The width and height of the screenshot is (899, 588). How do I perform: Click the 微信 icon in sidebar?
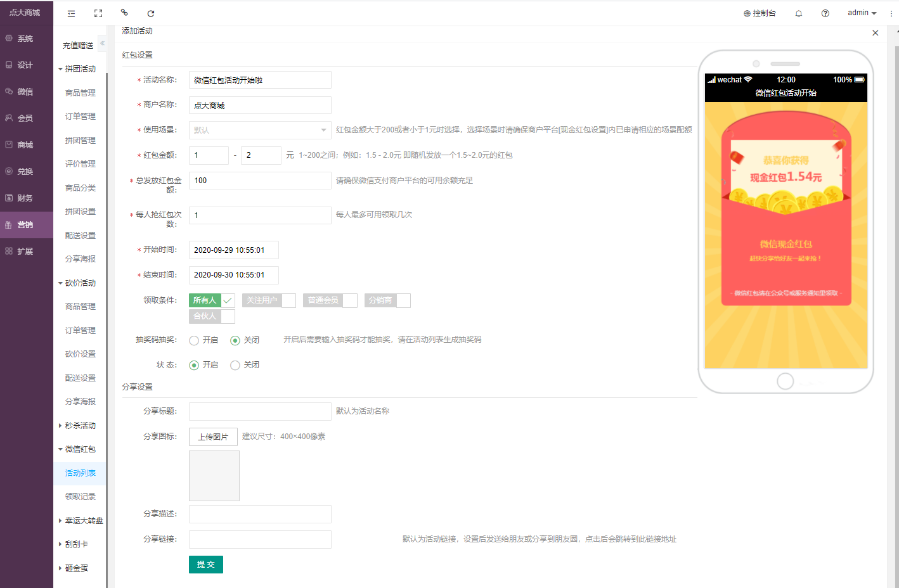click(x=9, y=92)
